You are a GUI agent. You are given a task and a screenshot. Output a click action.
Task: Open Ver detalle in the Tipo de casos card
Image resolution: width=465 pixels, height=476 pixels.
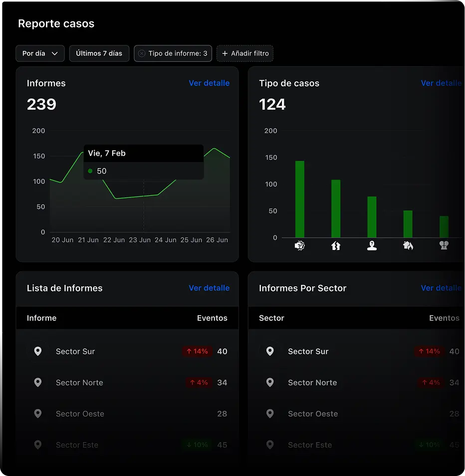pos(441,83)
